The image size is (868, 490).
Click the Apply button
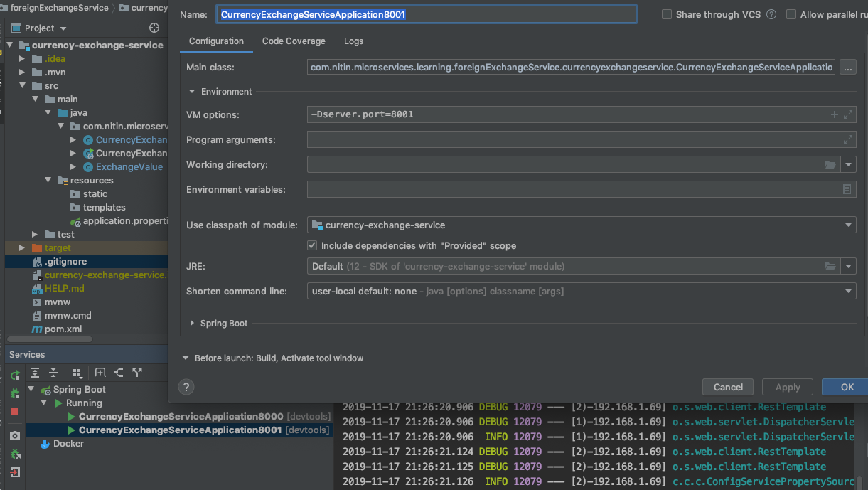788,387
